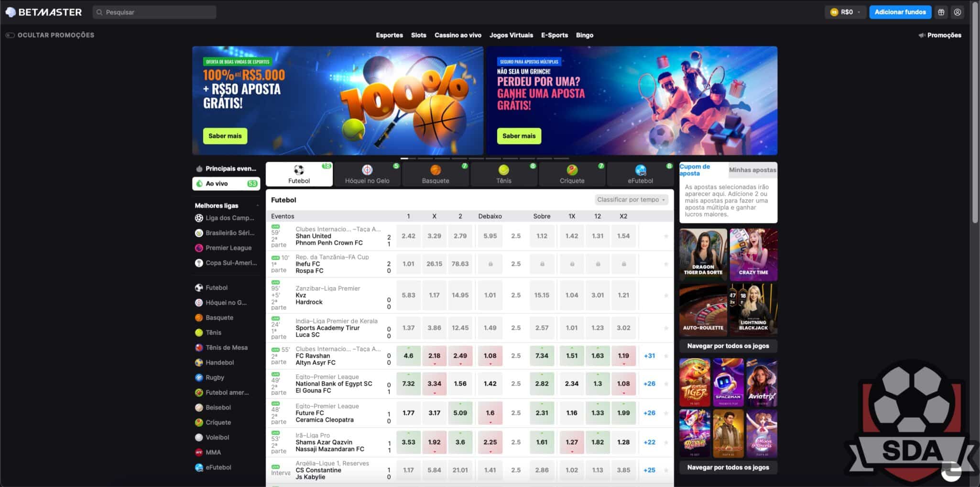
Task: Click the Pesquisar search field
Action: (x=154, y=12)
